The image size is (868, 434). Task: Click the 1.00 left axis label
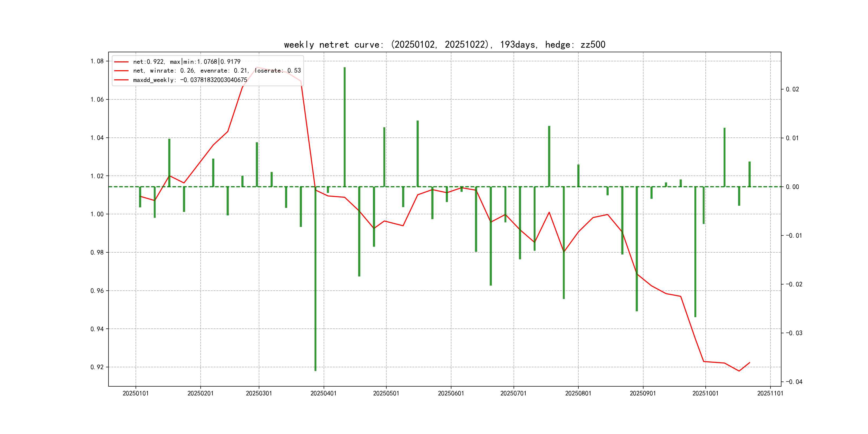tap(97, 214)
